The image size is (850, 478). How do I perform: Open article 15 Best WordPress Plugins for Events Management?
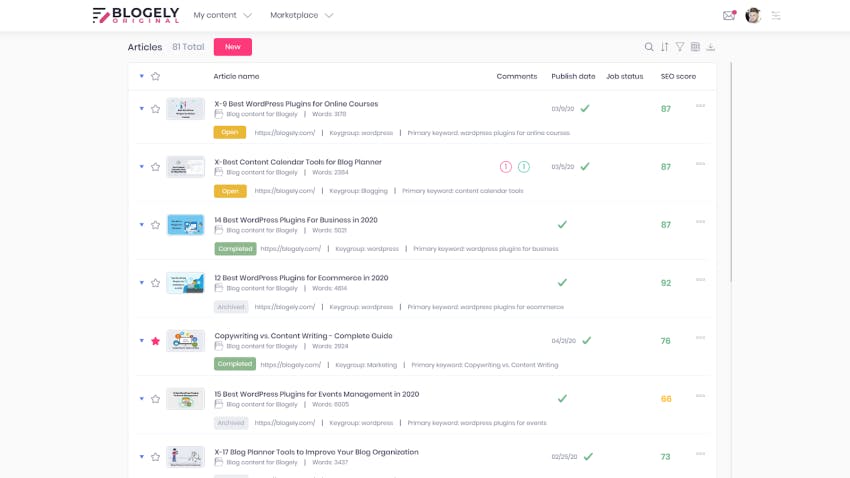click(317, 394)
